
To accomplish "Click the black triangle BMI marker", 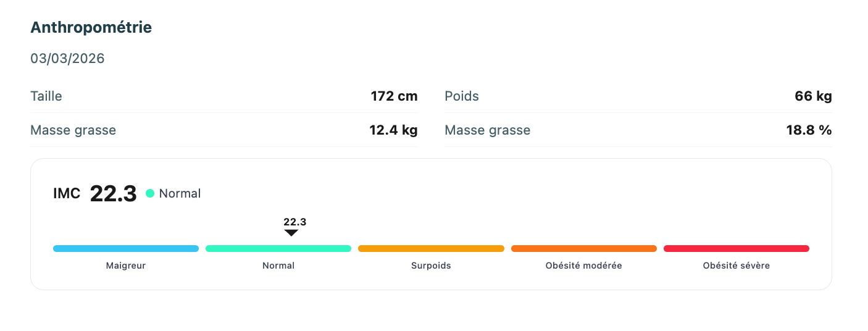I will tap(291, 233).
